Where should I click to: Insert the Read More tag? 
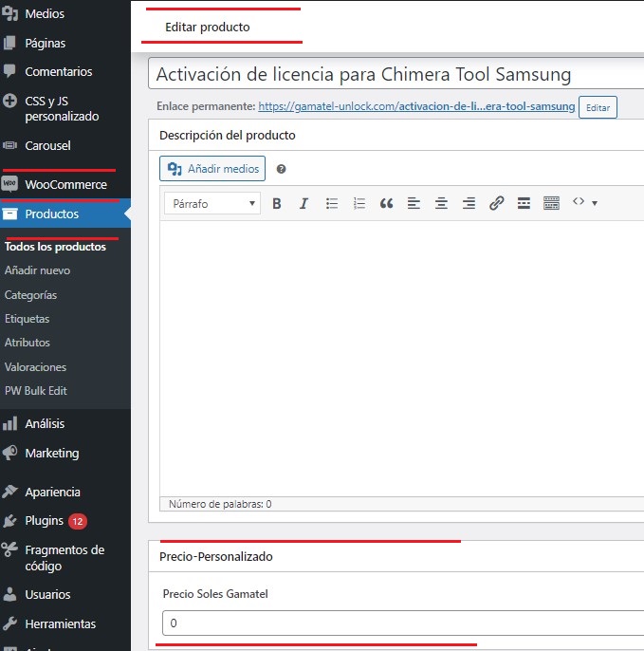click(x=524, y=203)
